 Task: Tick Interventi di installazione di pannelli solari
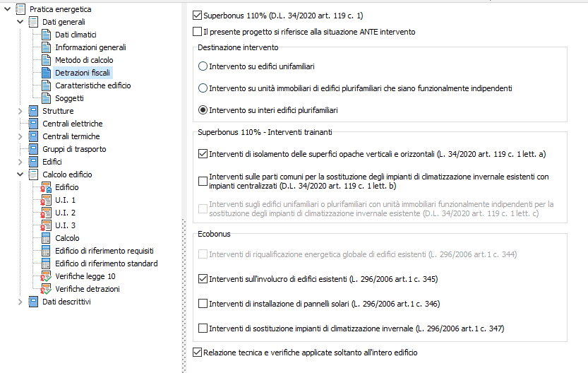(203, 304)
